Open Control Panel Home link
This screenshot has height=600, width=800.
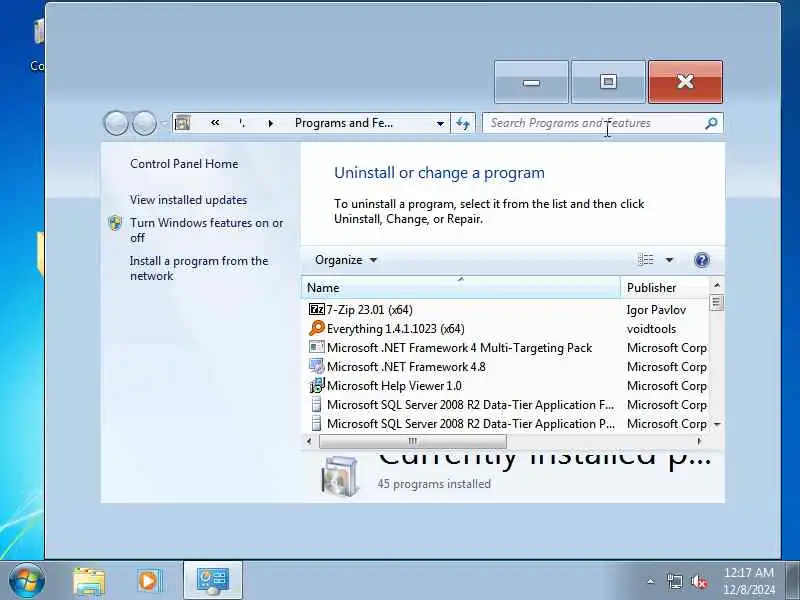[x=184, y=164]
